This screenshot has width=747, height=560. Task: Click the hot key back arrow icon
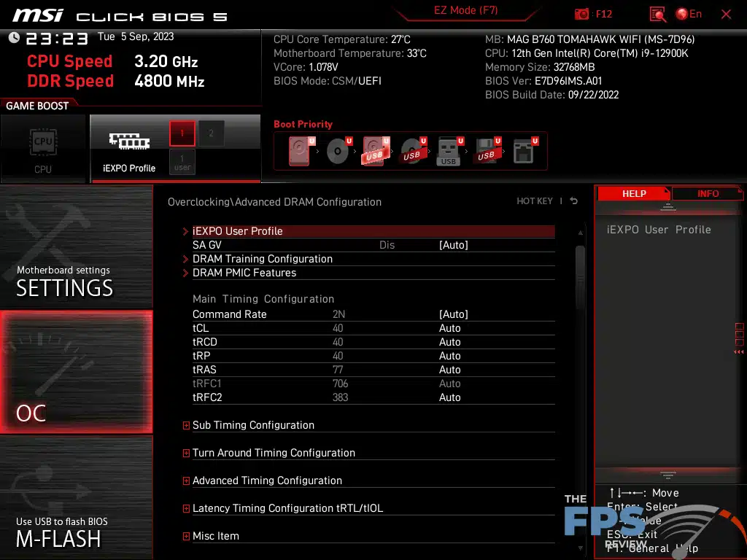574,201
